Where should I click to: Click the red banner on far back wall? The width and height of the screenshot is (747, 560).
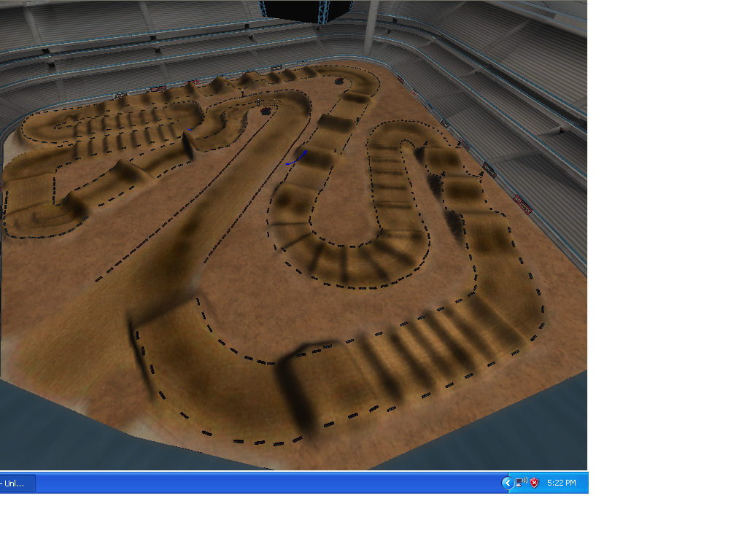tap(157, 89)
